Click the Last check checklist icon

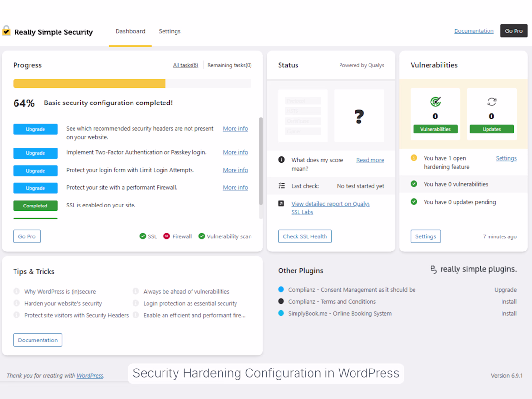[x=281, y=186]
